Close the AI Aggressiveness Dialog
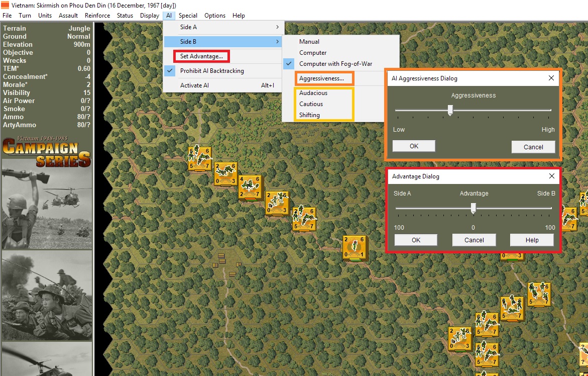Viewport: 588px width, 376px height. point(551,78)
